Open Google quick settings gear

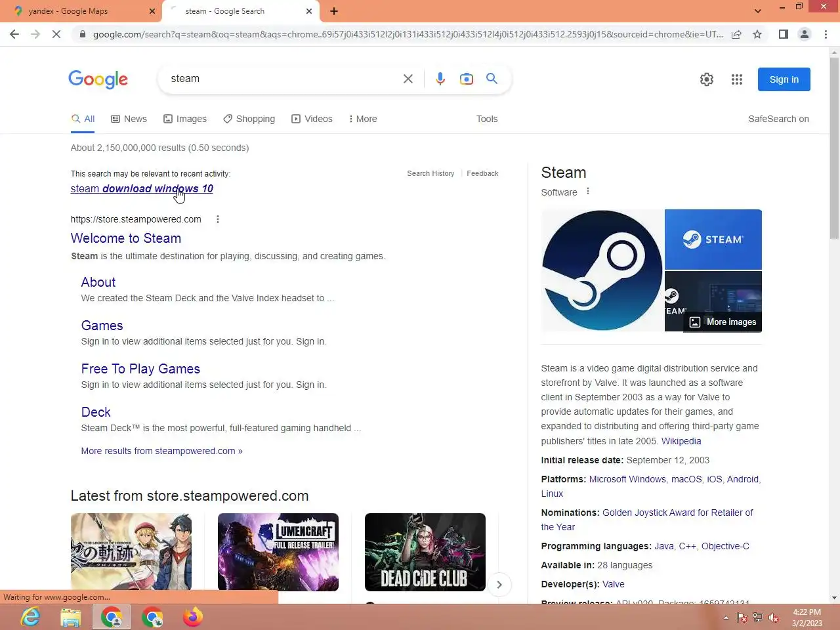point(707,79)
